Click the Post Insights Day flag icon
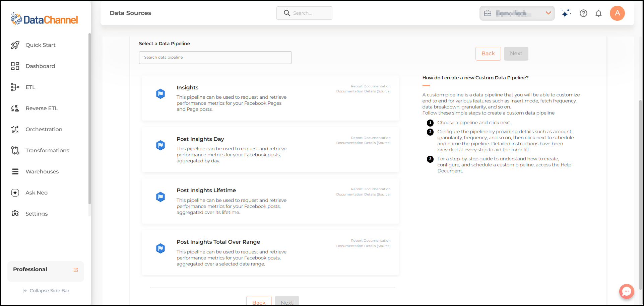 tap(160, 145)
